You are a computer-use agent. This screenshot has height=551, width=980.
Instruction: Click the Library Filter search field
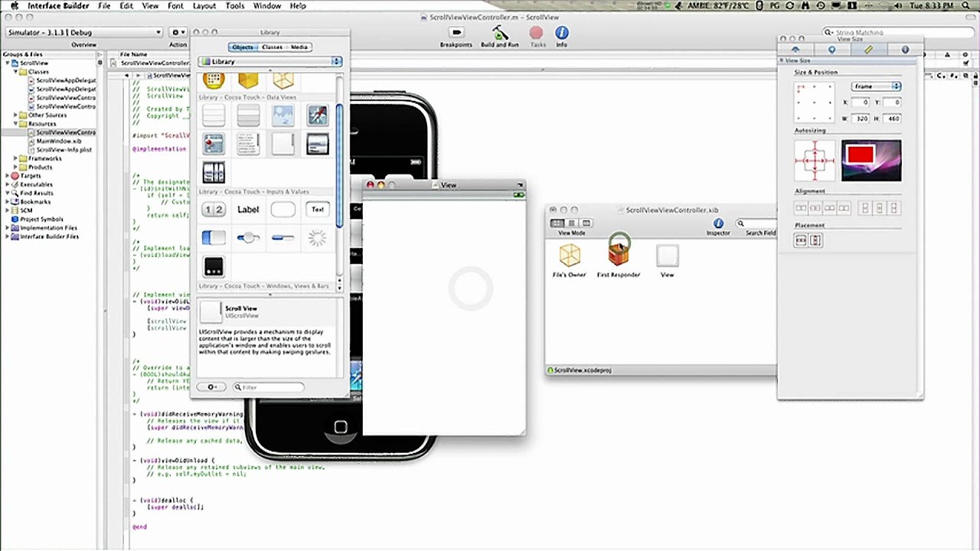coord(268,387)
